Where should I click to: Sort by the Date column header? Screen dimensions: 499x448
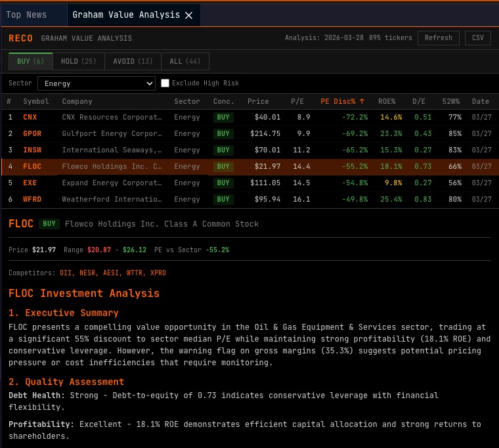(x=480, y=102)
